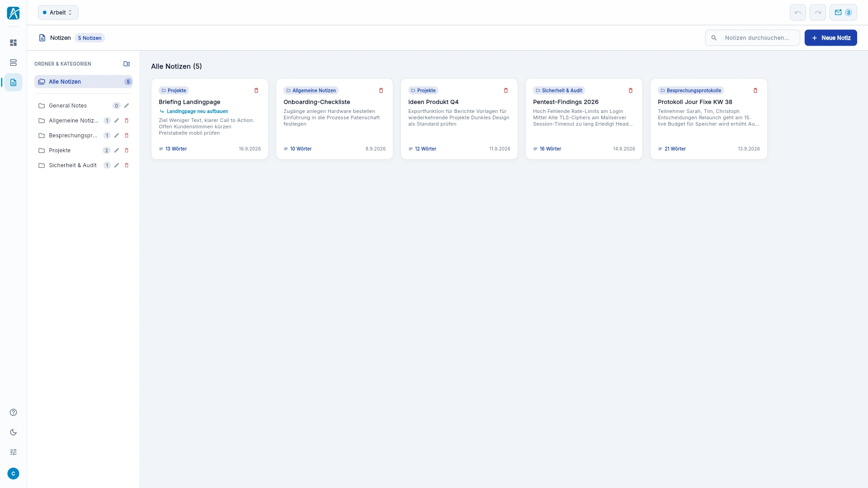Open the dashboard grid icon in sidebar
The height and width of the screenshot is (488, 868).
tap(13, 42)
